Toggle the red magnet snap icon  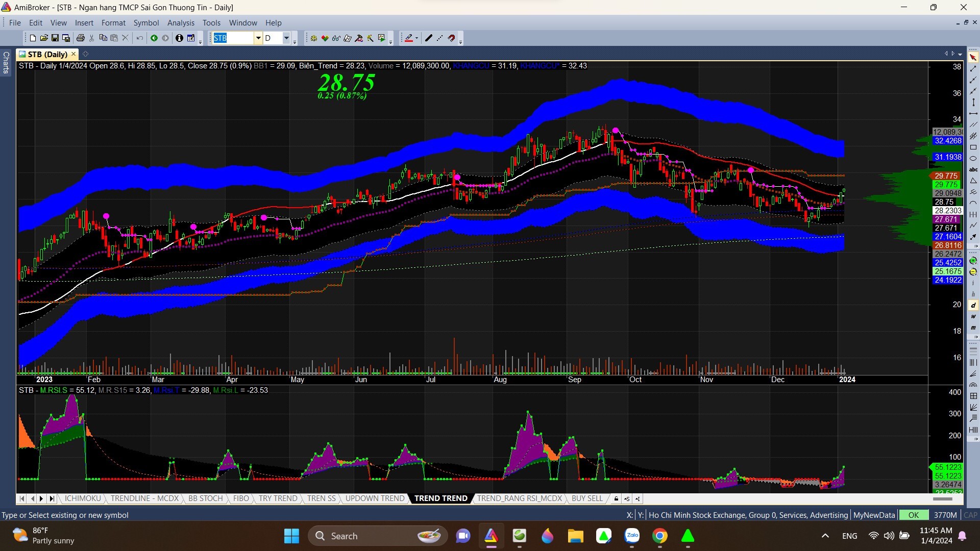[451, 38]
